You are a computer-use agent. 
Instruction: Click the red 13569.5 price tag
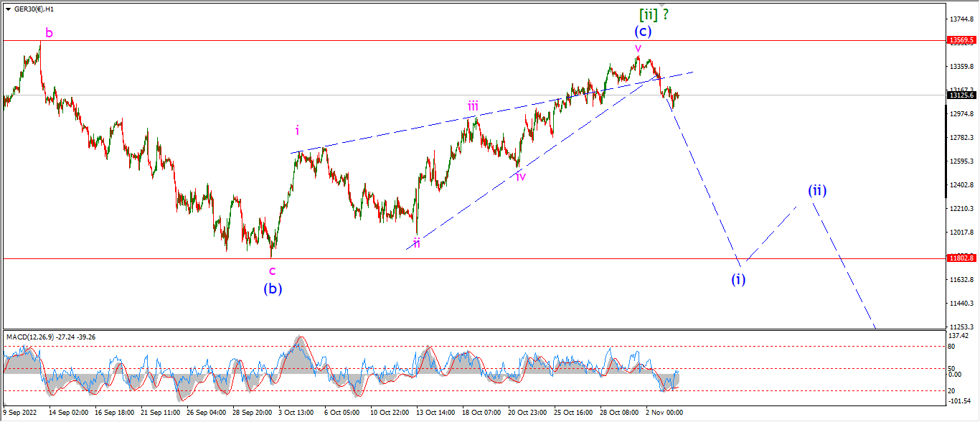[960, 41]
